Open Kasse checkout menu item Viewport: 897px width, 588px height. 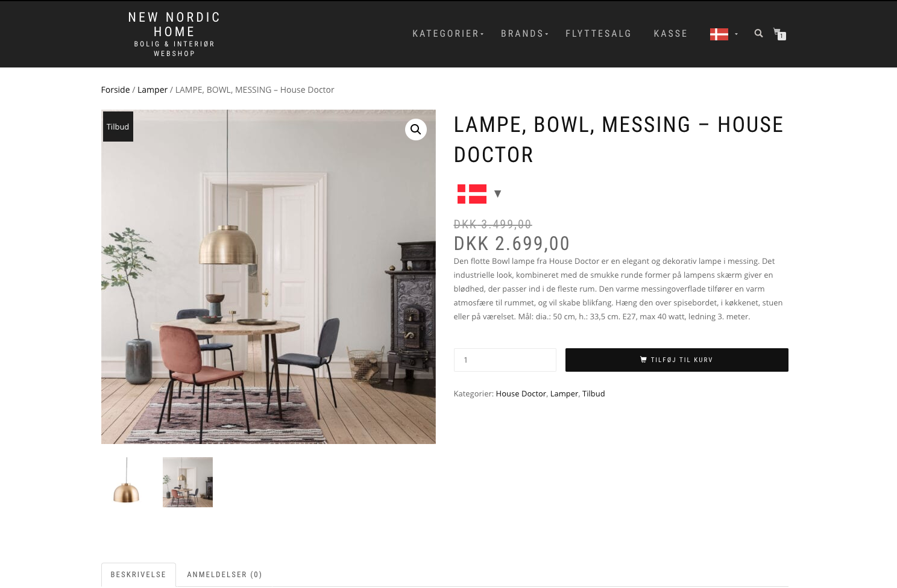pos(671,34)
